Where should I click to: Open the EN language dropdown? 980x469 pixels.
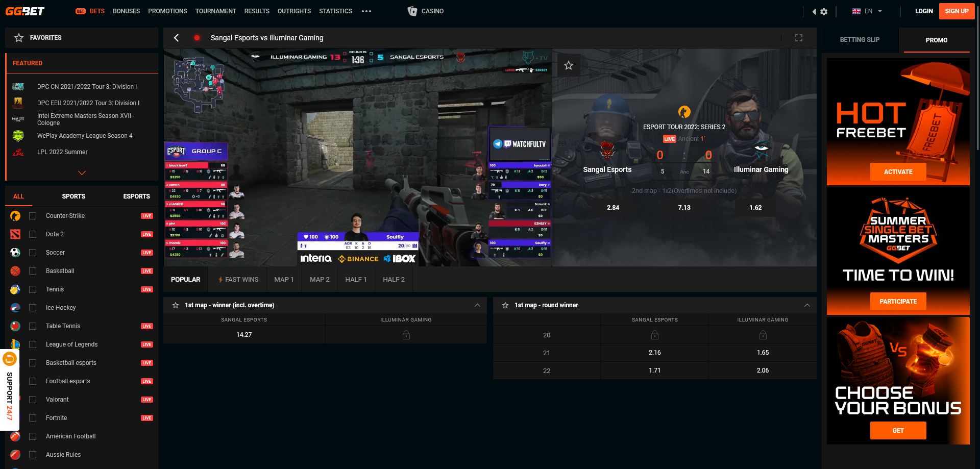pyautogui.click(x=867, y=11)
